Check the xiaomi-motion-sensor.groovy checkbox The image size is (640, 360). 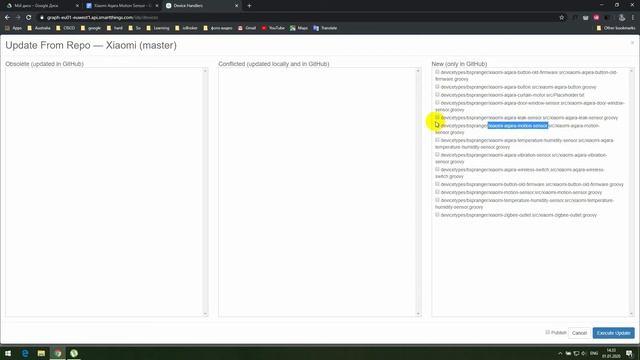point(437,192)
